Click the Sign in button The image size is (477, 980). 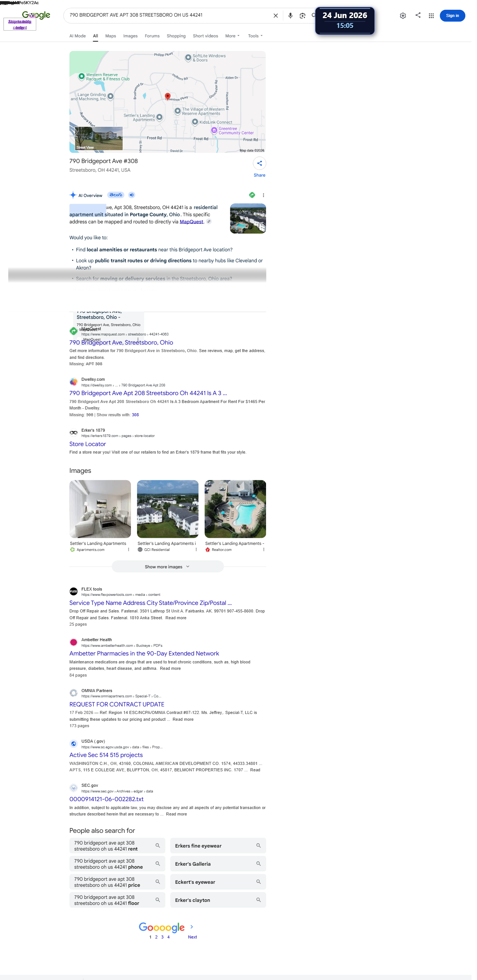pos(458,15)
